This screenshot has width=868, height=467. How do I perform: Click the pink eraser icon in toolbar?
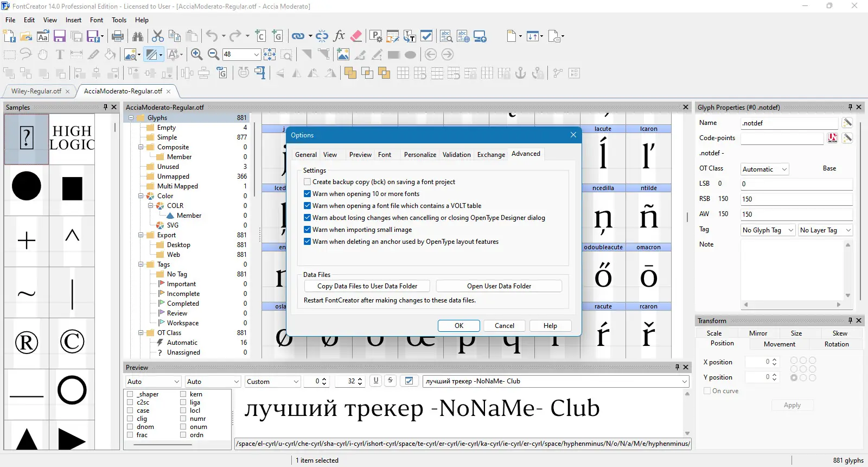356,36
